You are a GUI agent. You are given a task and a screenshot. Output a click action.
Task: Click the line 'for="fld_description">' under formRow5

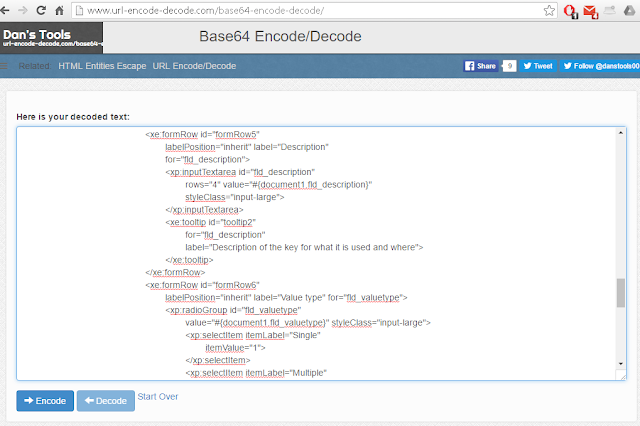coord(207,160)
